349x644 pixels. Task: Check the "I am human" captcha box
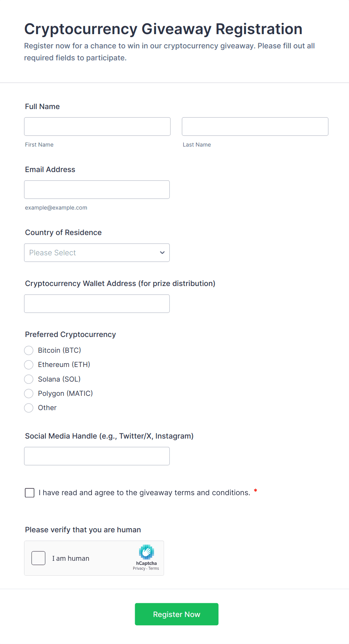[38, 558]
